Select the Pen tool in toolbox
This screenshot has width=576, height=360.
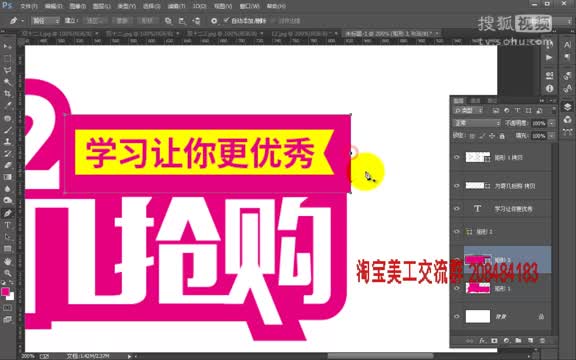pos(7,213)
